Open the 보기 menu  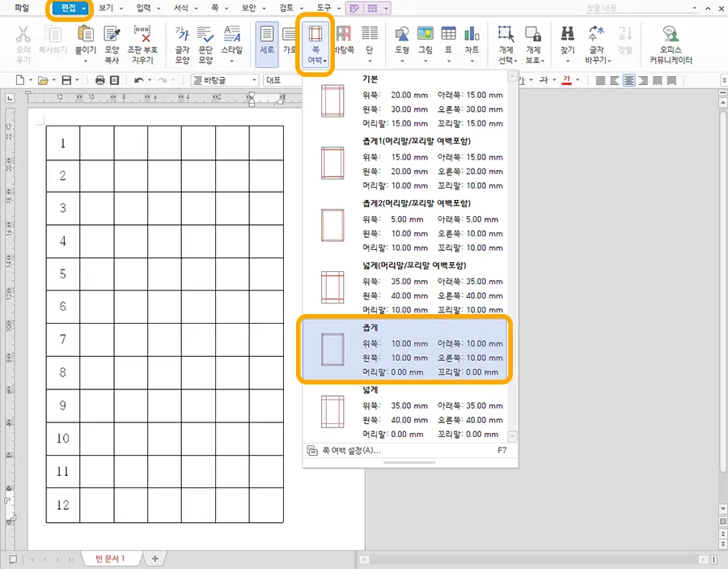point(106,8)
